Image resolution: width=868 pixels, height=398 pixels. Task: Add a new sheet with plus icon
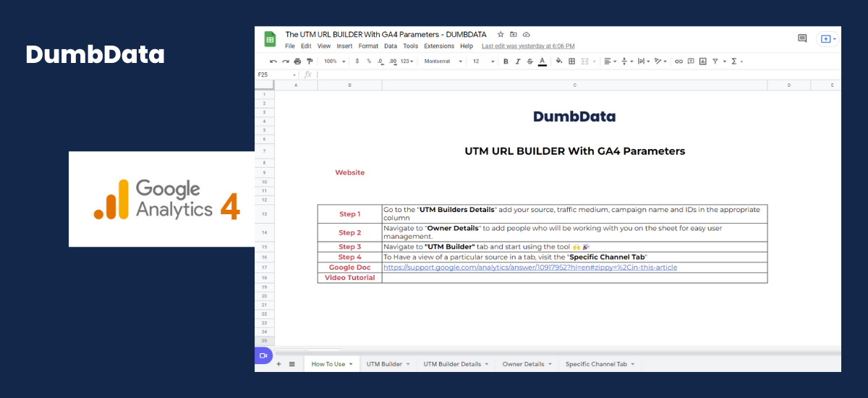click(278, 364)
